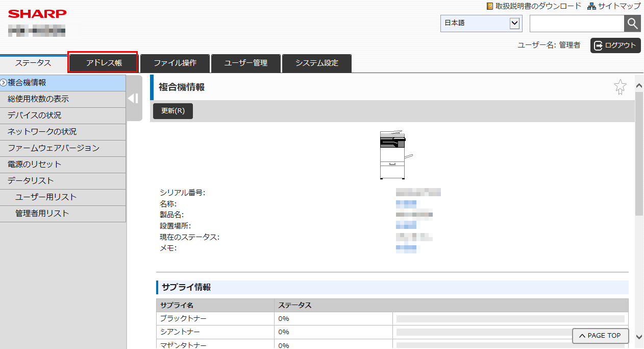This screenshot has width=644, height=349.
Task: Switch to the ファイル操作 tab
Action: [x=175, y=63]
